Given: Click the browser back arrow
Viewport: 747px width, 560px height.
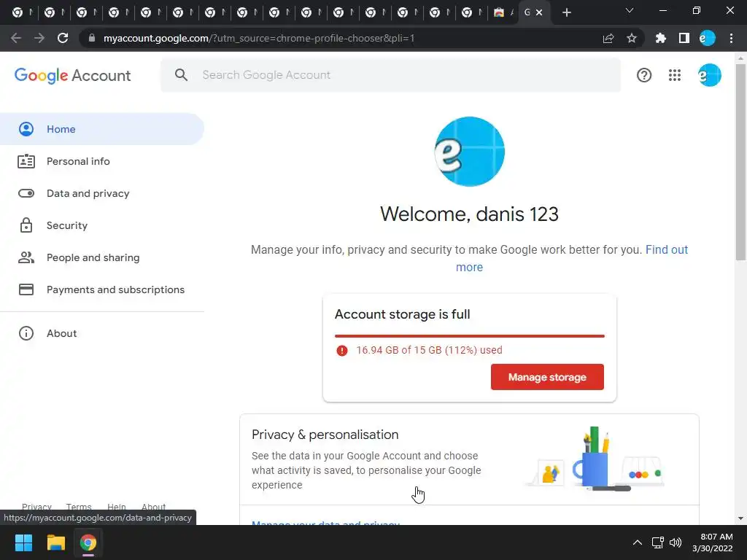Looking at the screenshot, I should pyautogui.click(x=16, y=38).
